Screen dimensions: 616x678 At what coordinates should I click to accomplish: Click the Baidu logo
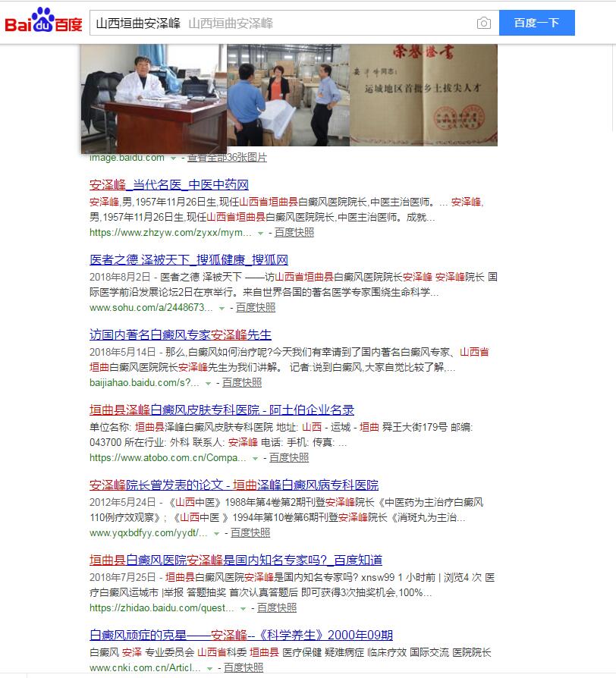43,20
